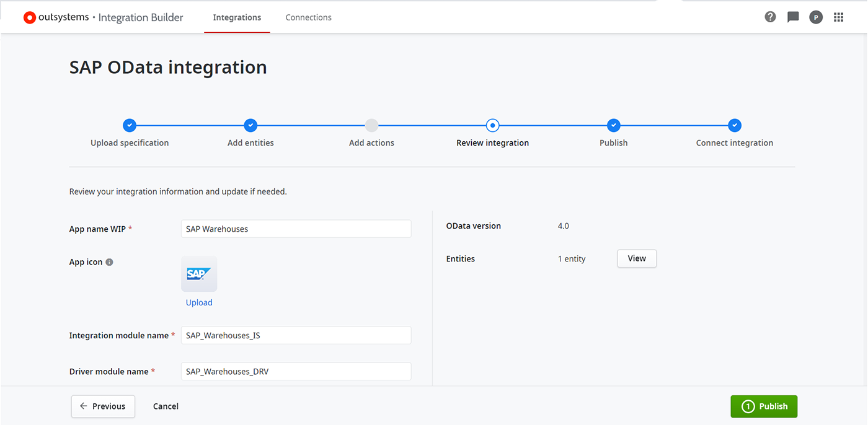This screenshot has height=425, width=868.
Task: Click the Review integration step label
Action: click(x=492, y=142)
